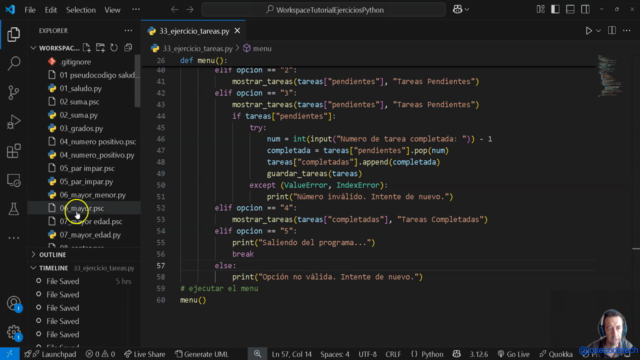Open Explorer views and more actions menu
Screen dimensions: 640x360
coord(128,31)
